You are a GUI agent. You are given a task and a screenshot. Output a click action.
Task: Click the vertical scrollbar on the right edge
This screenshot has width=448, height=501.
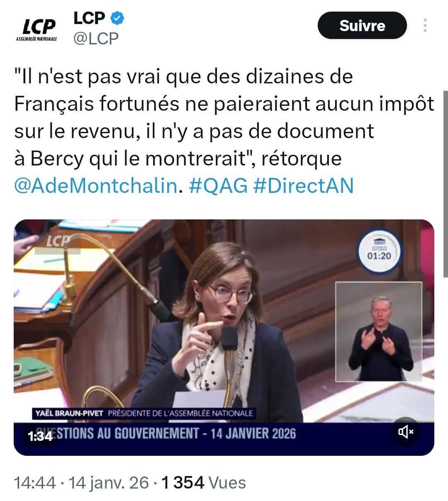(x=446, y=184)
